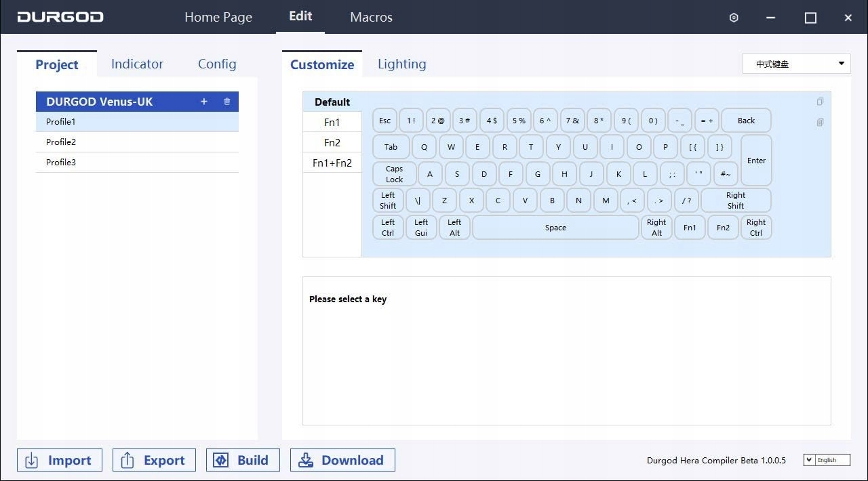The image size is (868, 481).
Task: Select the Fn1 layer
Action: point(332,122)
